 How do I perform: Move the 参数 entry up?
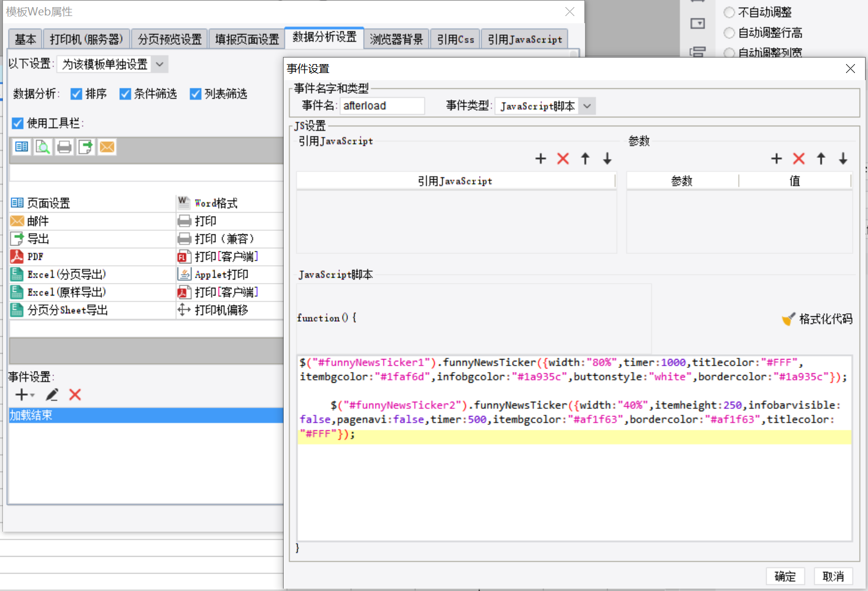tap(821, 158)
